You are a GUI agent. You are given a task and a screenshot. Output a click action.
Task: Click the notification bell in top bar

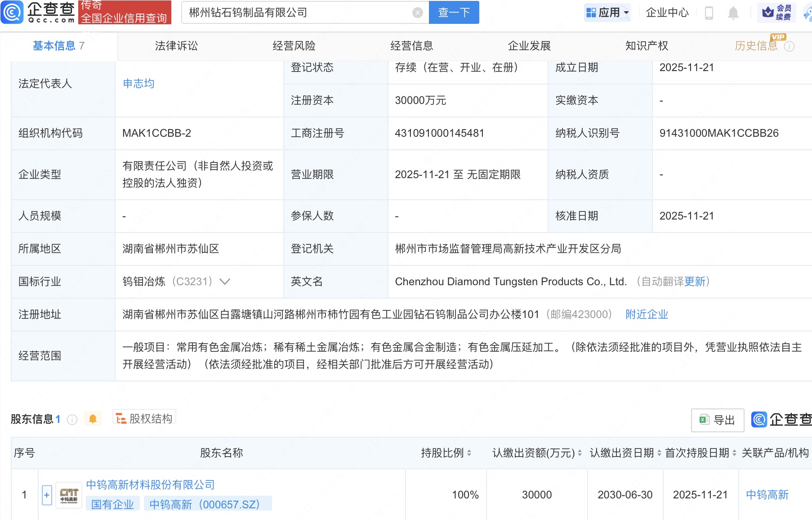tap(732, 13)
